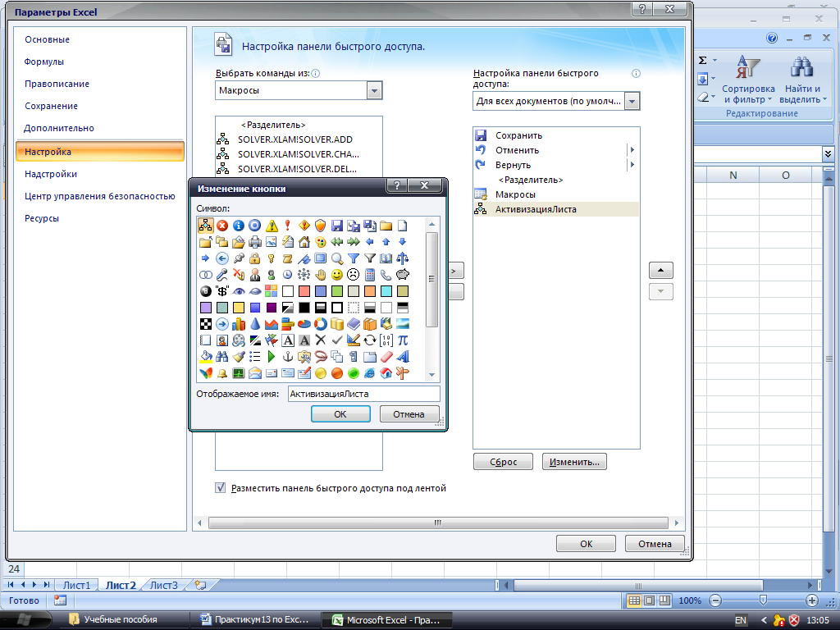The image size is (840, 630).
Task: Choose the orange shield symbol
Action: pos(321,226)
